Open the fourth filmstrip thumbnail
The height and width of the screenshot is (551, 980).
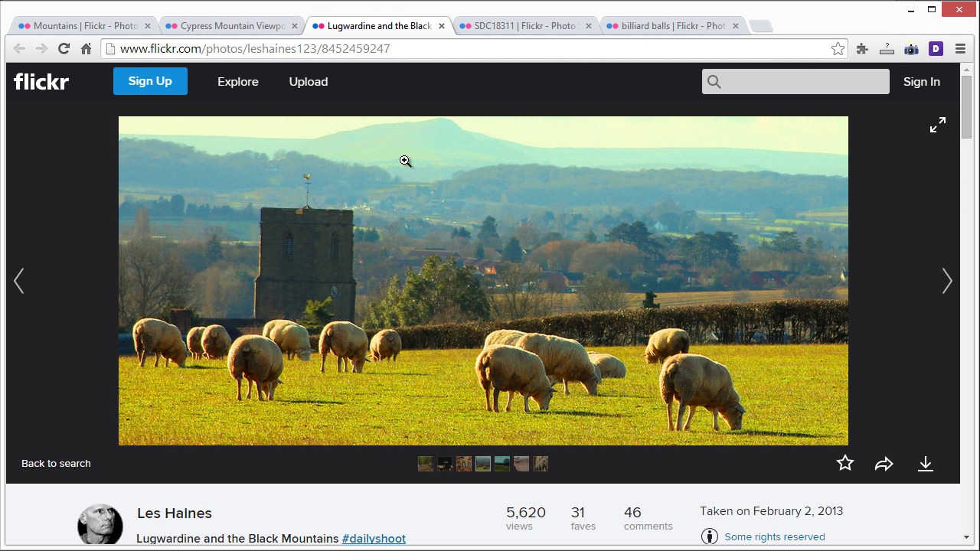click(482, 463)
